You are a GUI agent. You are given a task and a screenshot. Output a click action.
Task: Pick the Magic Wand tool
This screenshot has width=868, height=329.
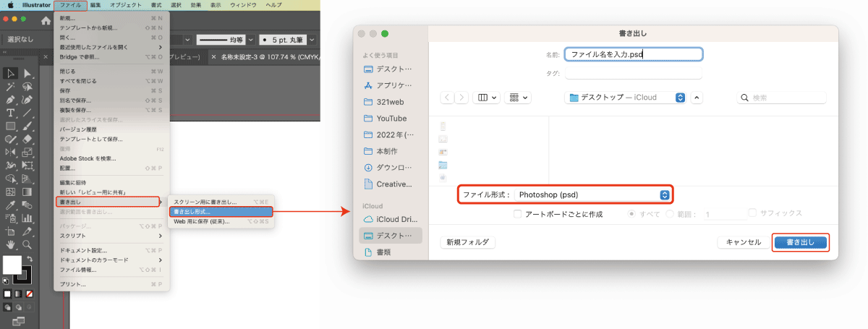(11, 86)
